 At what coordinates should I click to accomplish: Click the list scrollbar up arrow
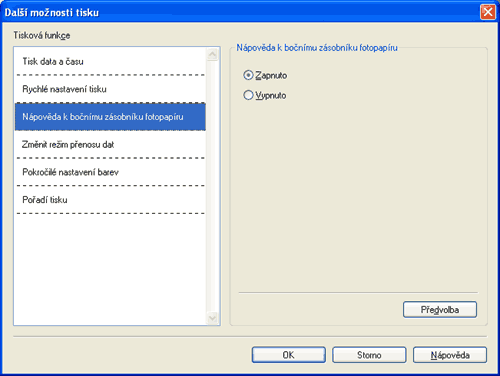click(213, 54)
